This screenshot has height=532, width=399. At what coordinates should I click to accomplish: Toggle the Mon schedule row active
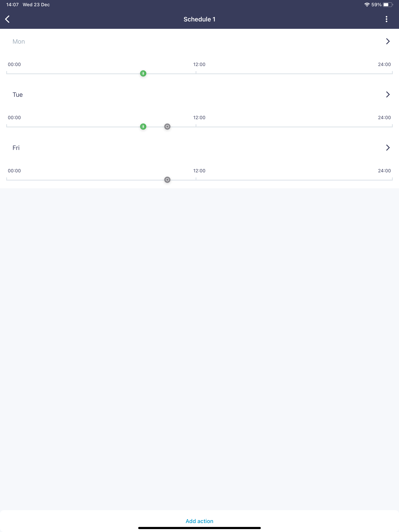(19, 41)
